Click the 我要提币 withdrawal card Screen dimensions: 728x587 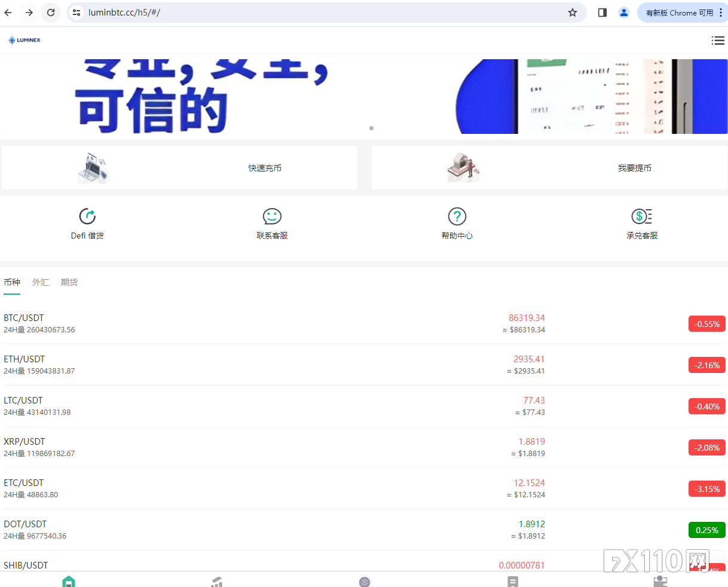[x=549, y=167]
